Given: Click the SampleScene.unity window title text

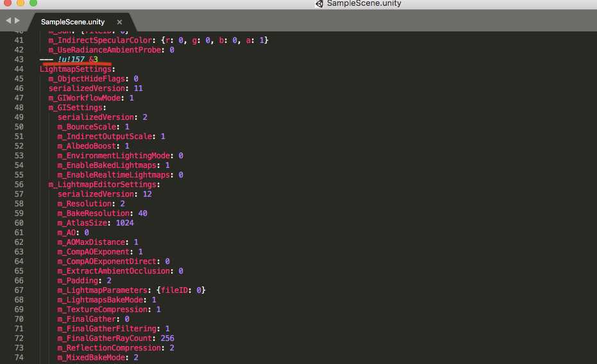Looking at the screenshot, I should point(364,3).
